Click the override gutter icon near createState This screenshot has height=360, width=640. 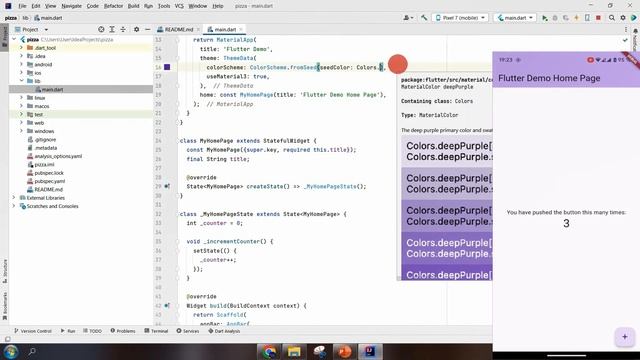click(167, 186)
